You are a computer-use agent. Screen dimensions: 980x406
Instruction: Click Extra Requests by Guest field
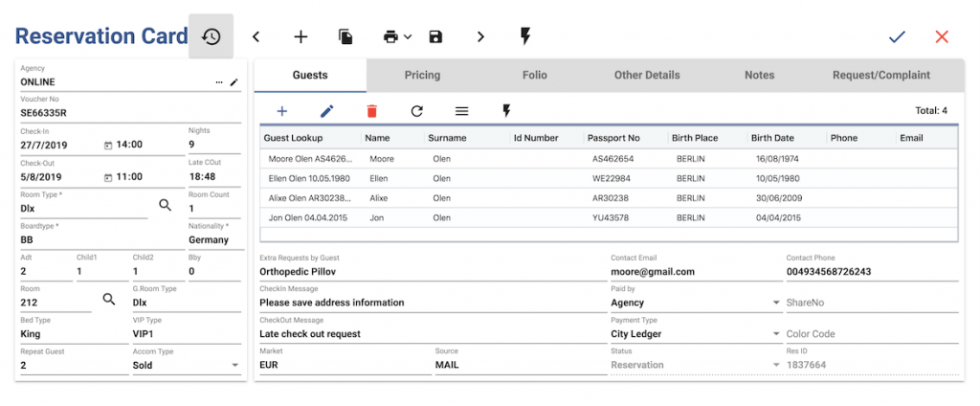[x=434, y=267]
